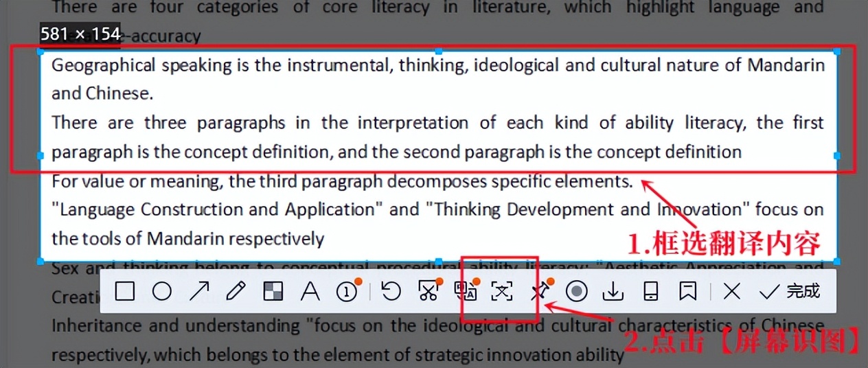Cancel the screenshot with X
This screenshot has width=868, height=368.
pyautogui.click(x=732, y=292)
